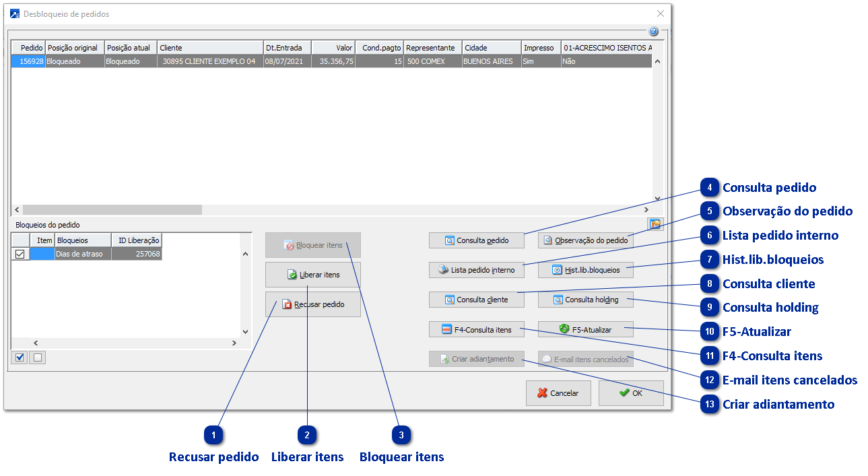Open the help question mark icon
868x476 pixels.
click(653, 32)
